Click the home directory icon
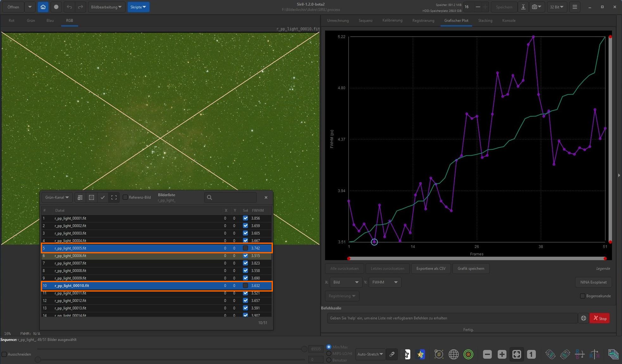The width and height of the screenshot is (622, 364). (43, 7)
